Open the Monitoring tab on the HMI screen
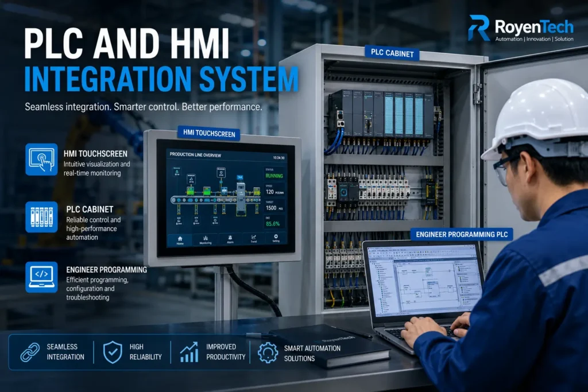Viewport: 588px width, 392px height. pos(206,240)
